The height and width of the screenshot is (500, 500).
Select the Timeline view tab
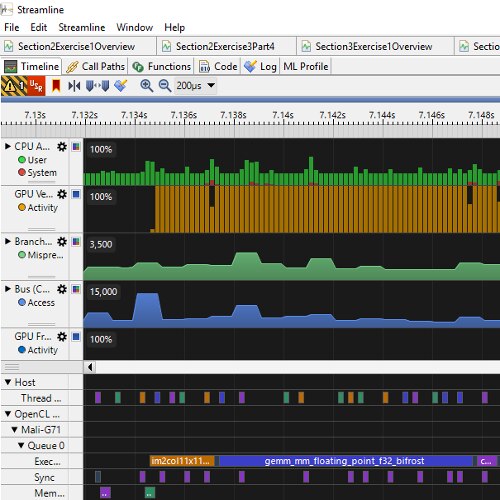coord(32,66)
